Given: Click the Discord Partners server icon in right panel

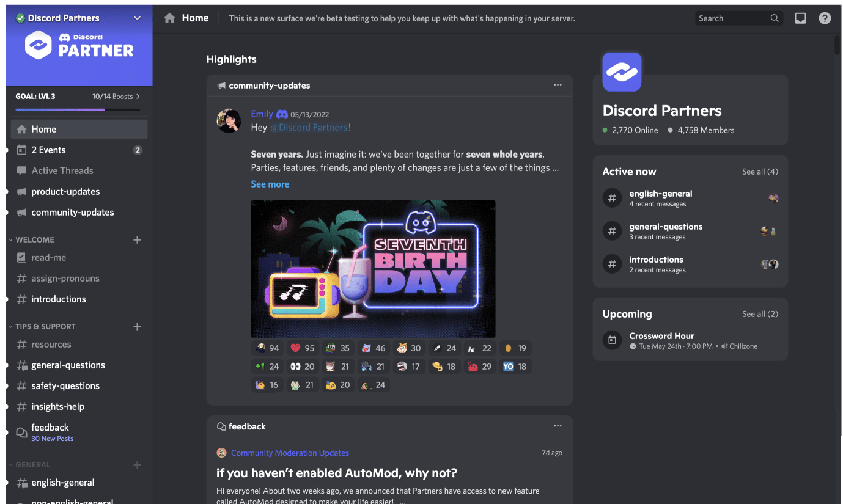Looking at the screenshot, I should click(622, 71).
